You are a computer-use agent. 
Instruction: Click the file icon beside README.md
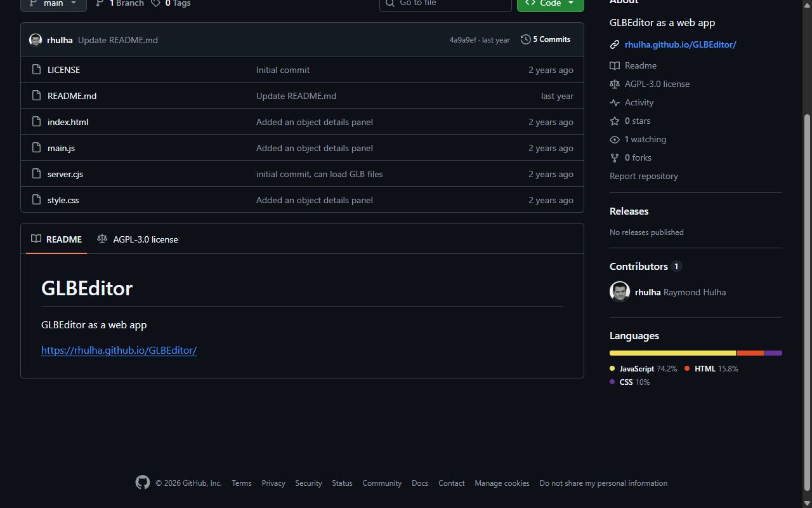(x=36, y=96)
